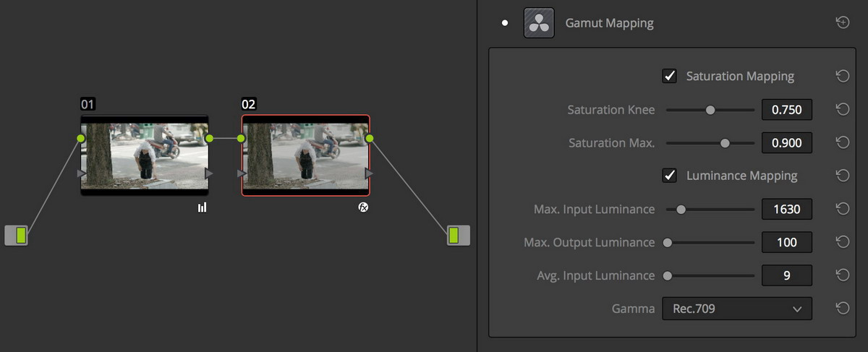Click the Saturation Max. slider
The image size is (868, 352).
tap(710, 143)
